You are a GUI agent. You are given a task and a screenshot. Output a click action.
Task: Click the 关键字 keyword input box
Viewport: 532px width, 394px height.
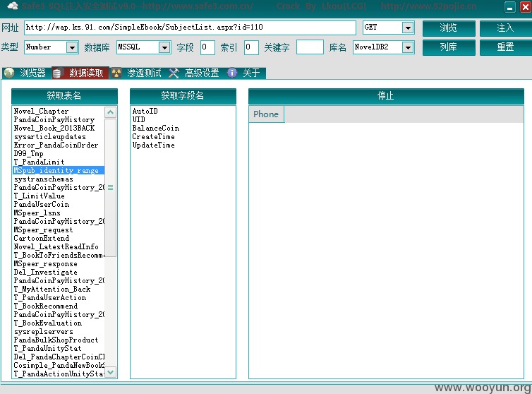[310, 47]
